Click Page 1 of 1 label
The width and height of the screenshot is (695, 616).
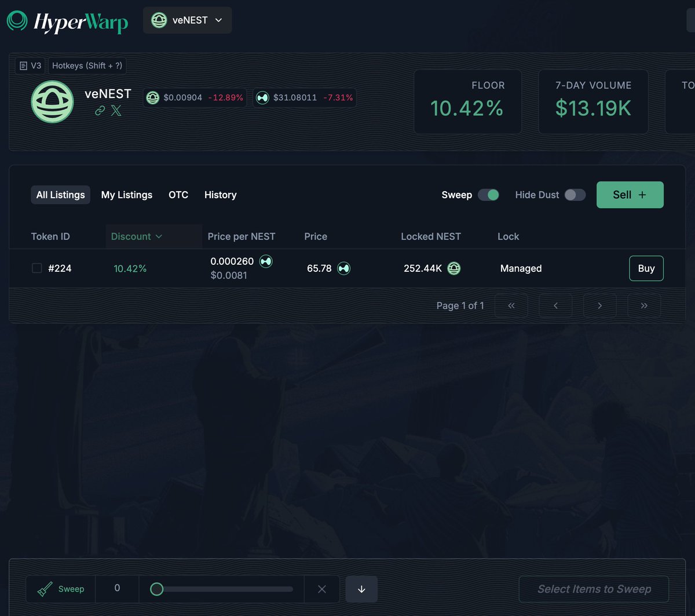(460, 305)
